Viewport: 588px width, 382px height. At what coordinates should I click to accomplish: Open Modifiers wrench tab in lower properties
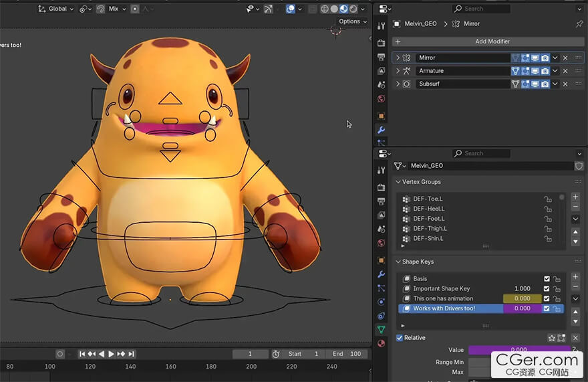(381, 274)
